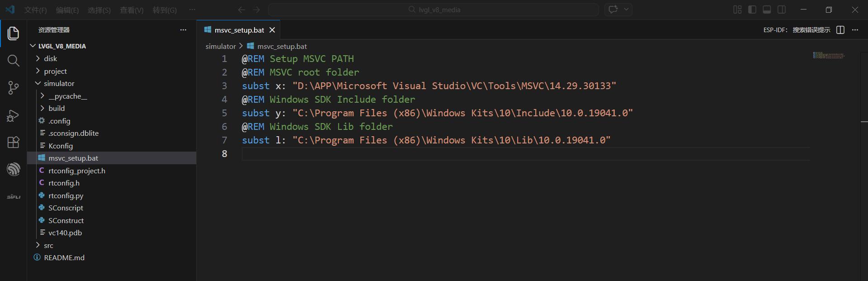Screen dimensions: 868x281
Task: Toggle the secondary side bar
Action: [x=782, y=10]
